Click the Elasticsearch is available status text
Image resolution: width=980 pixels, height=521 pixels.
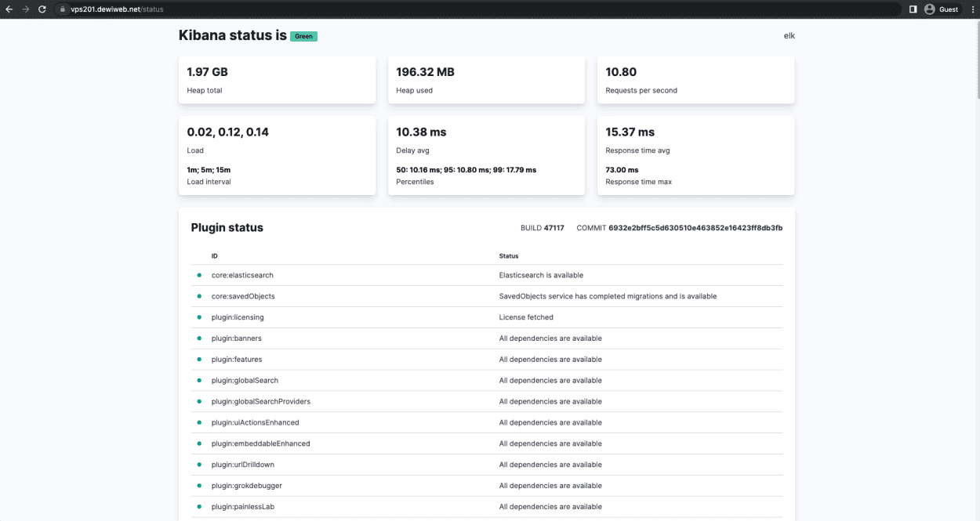pyautogui.click(x=541, y=275)
